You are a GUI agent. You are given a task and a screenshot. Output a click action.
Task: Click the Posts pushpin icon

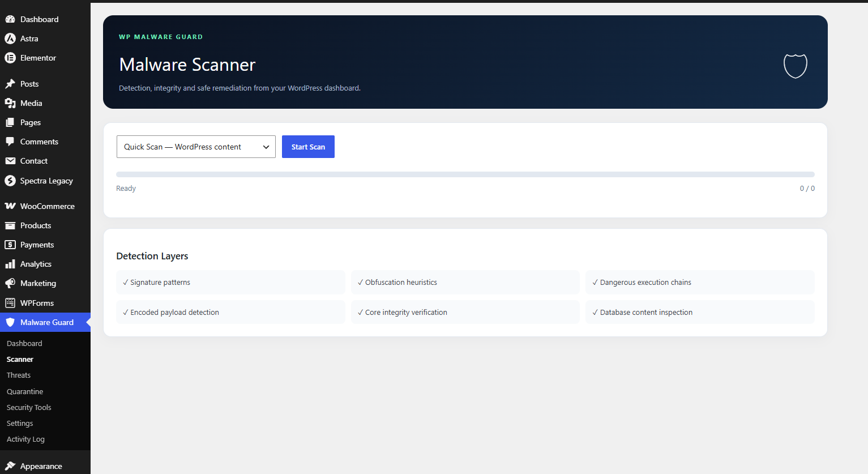tap(10, 84)
